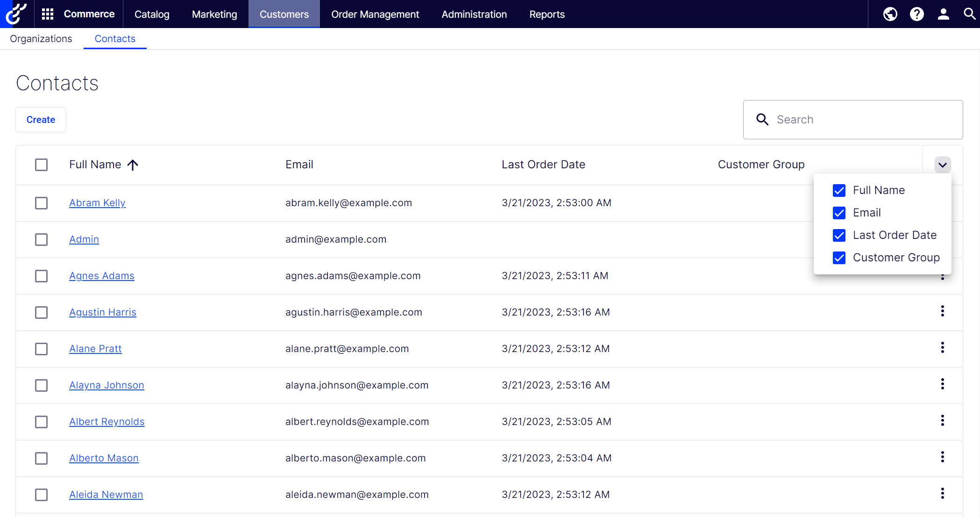Uncheck the Email column option

click(x=839, y=213)
